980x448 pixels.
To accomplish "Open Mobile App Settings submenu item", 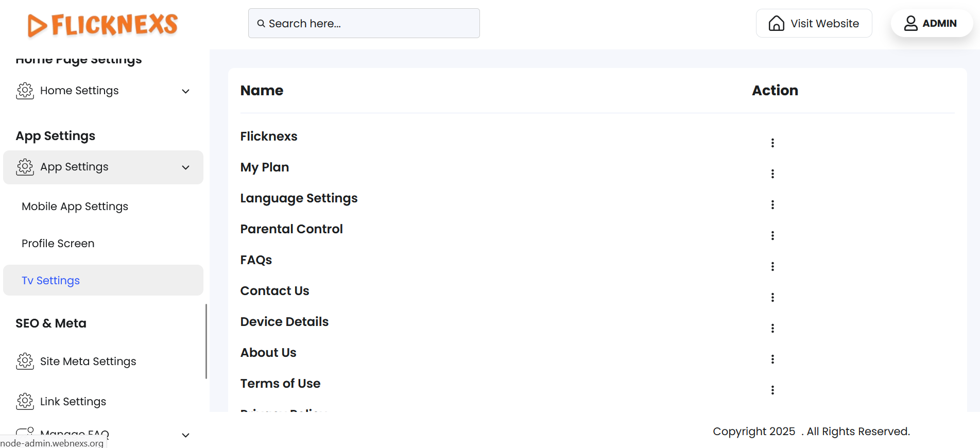I will coord(75,206).
